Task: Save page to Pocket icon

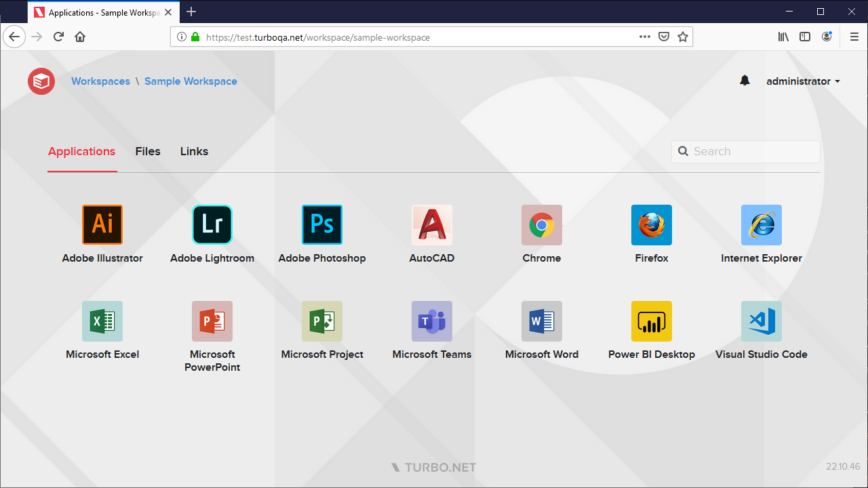Action: point(665,37)
